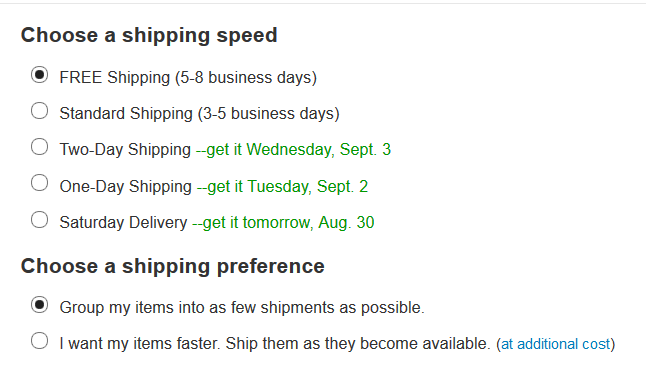Pick the 'I want my items faster' radio button

pos(40,341)
